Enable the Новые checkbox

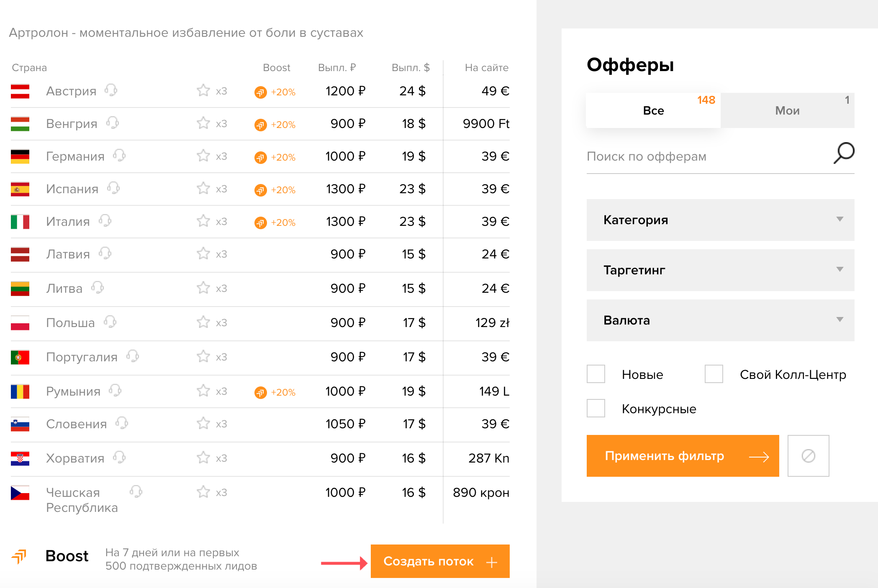(596, 374)
